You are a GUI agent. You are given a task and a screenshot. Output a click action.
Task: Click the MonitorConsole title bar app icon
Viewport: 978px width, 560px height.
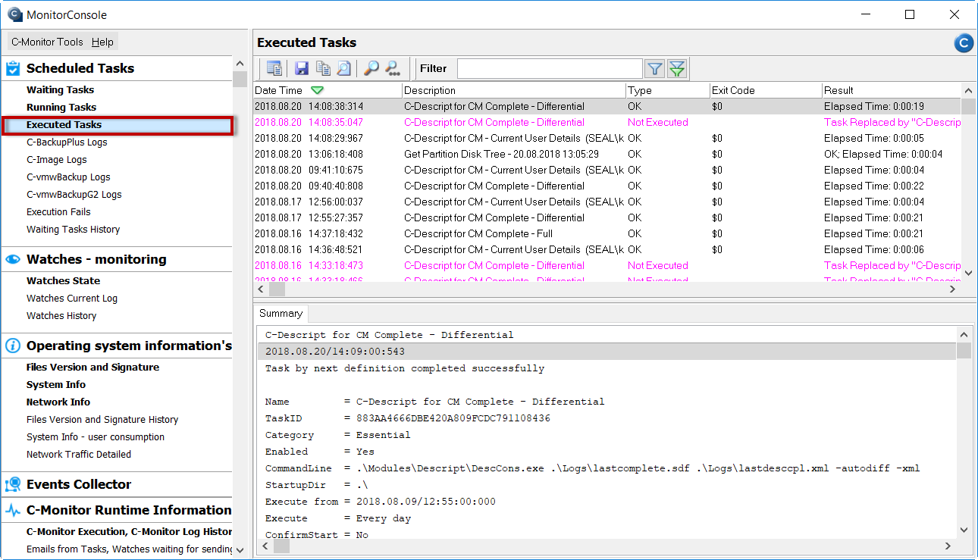(x=15, y=14)
